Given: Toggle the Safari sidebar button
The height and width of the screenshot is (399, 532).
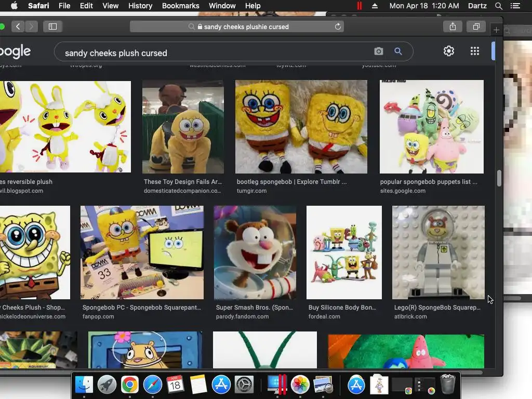Looking at the screenshot, I should (52, 26).
